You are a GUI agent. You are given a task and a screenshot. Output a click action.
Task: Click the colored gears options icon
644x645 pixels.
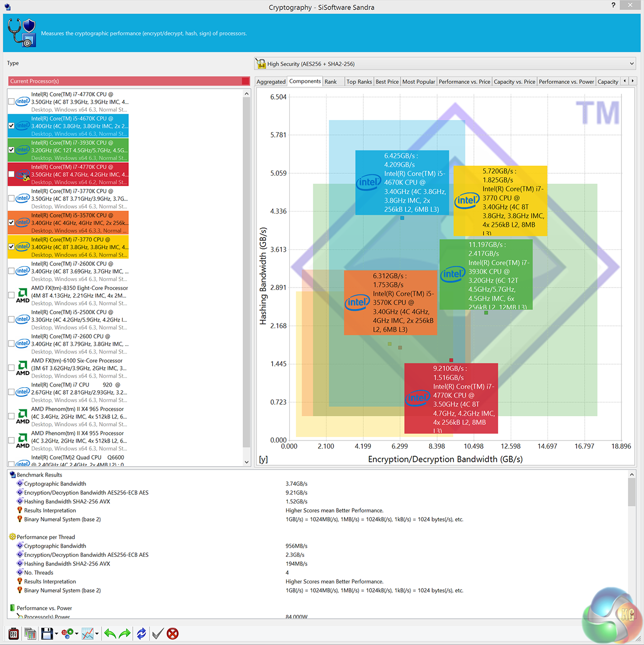[67, 633]
